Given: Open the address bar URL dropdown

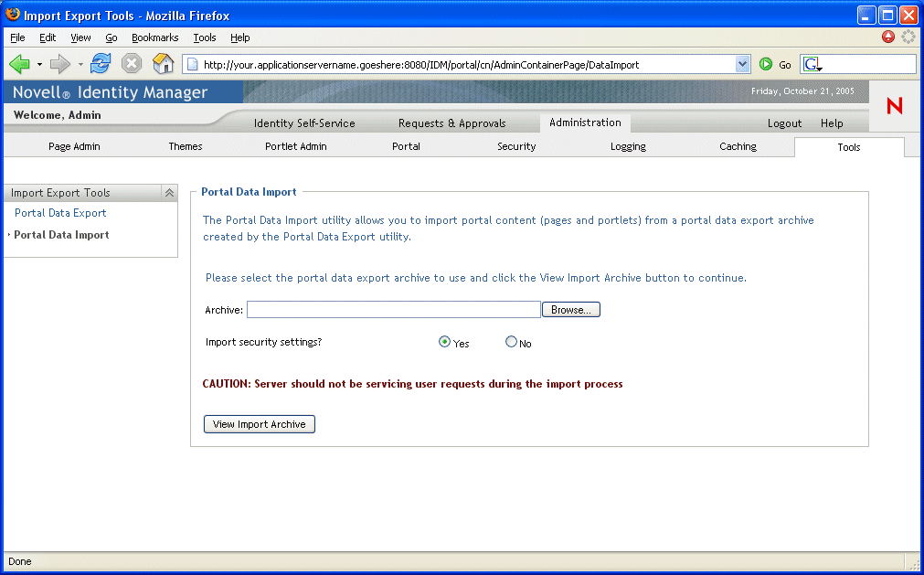Looking at the screenshot, I should click(742, 64).
